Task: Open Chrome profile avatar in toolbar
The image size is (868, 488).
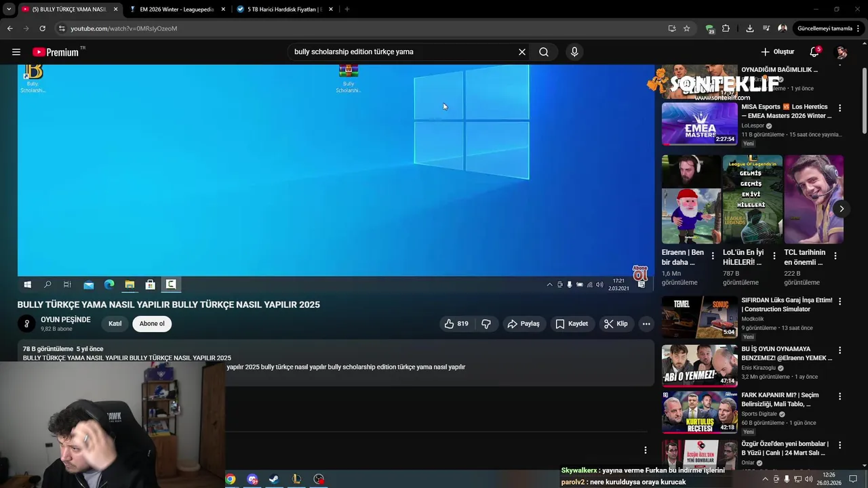Action: click(x=783, y=28)
